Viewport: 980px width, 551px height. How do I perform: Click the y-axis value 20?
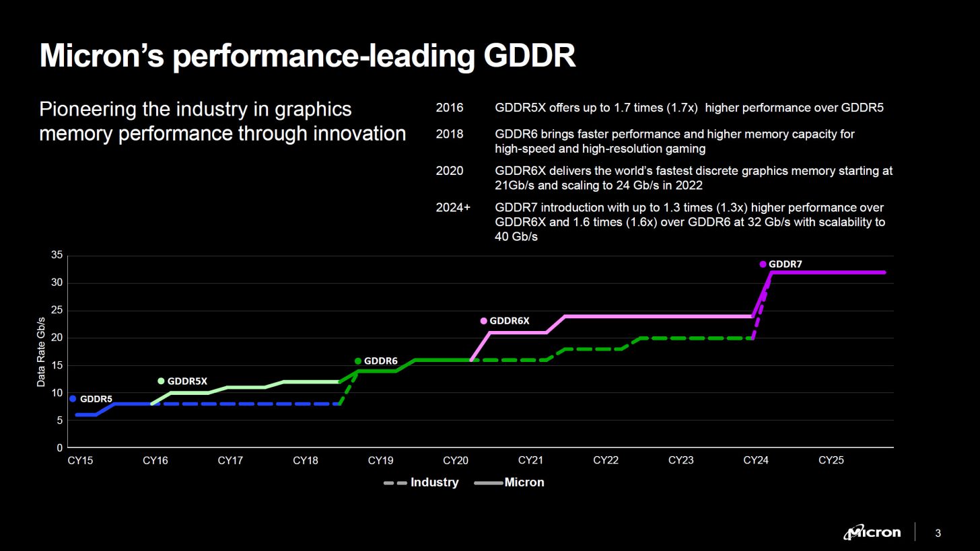click(57, 338)
